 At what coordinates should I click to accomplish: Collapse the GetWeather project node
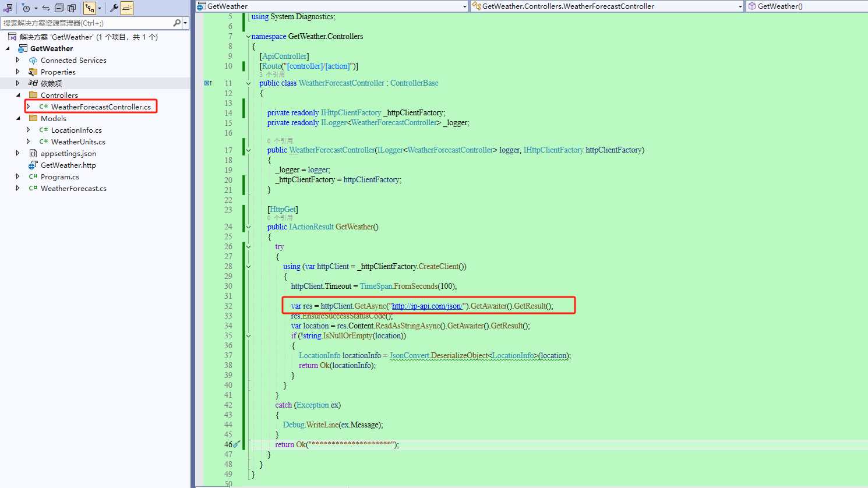[x=8, y=48]
